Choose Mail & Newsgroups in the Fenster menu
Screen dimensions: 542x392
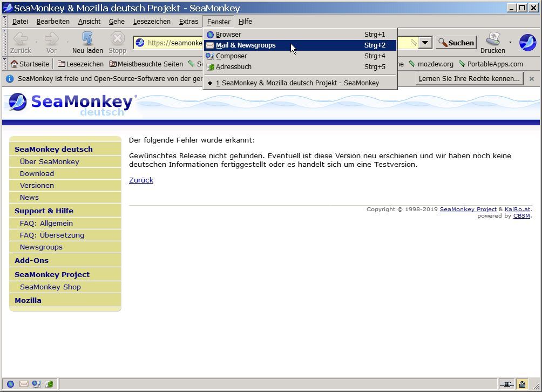coord(300,45)
